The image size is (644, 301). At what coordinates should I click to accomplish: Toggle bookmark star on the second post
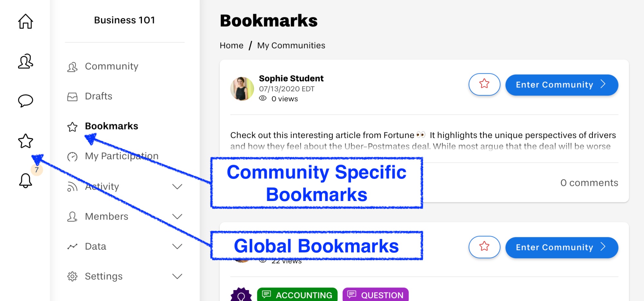point(484,247)
